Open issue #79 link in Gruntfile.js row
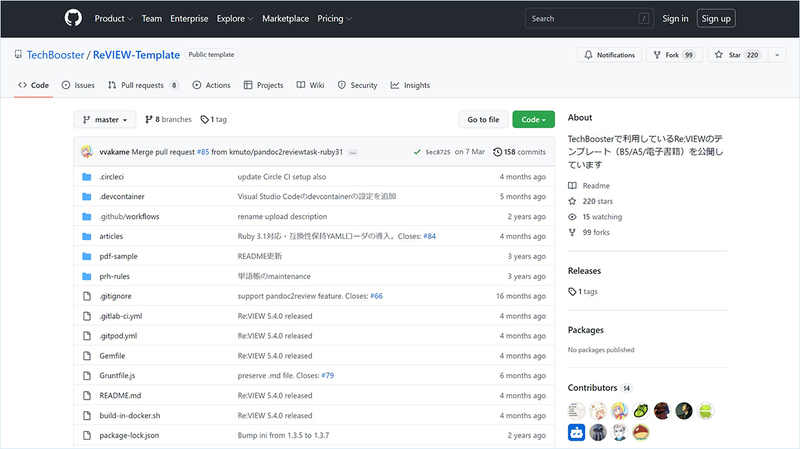Screen dimensions: 800x449 pos(328,376)
